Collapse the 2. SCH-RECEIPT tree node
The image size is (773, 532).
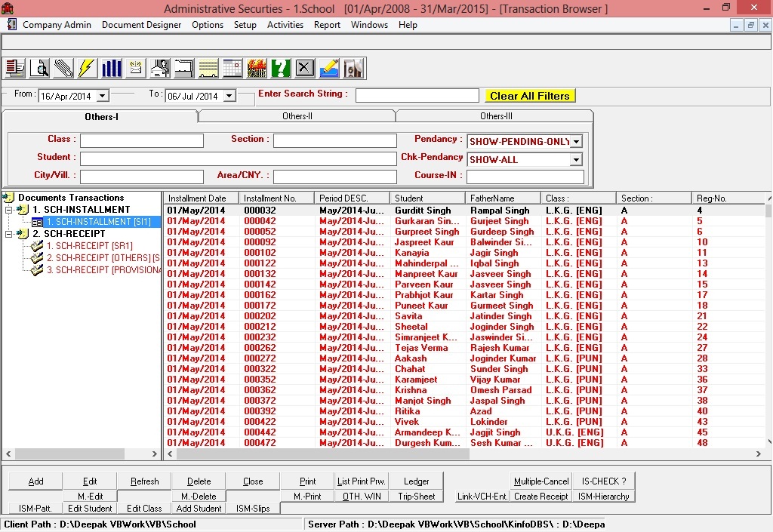coord(8,234)
